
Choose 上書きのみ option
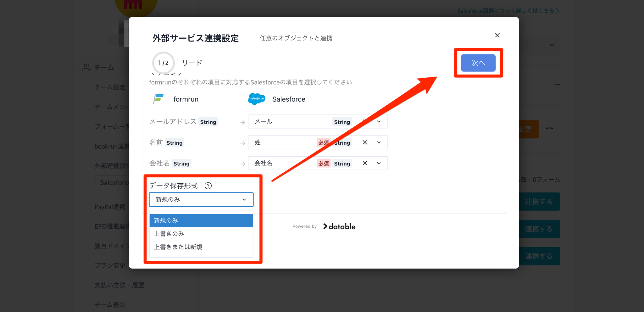201,234
